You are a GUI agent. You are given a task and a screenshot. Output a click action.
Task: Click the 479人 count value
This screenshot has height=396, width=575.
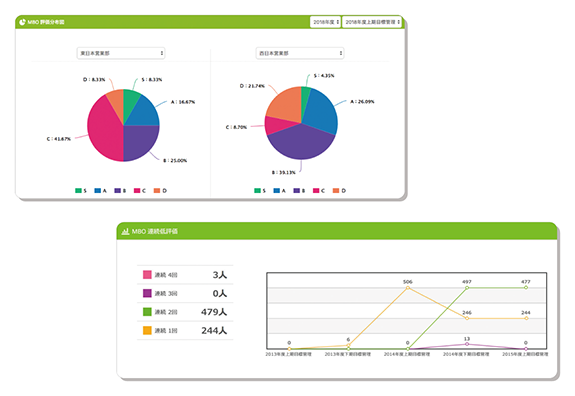coord(214,312)
